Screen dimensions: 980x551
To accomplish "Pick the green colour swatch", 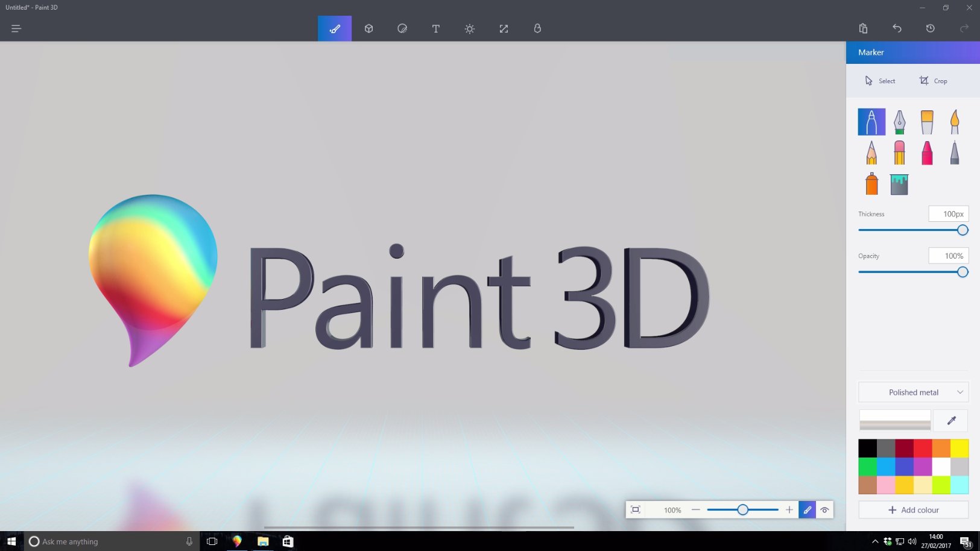I will [x=867, y=467].
